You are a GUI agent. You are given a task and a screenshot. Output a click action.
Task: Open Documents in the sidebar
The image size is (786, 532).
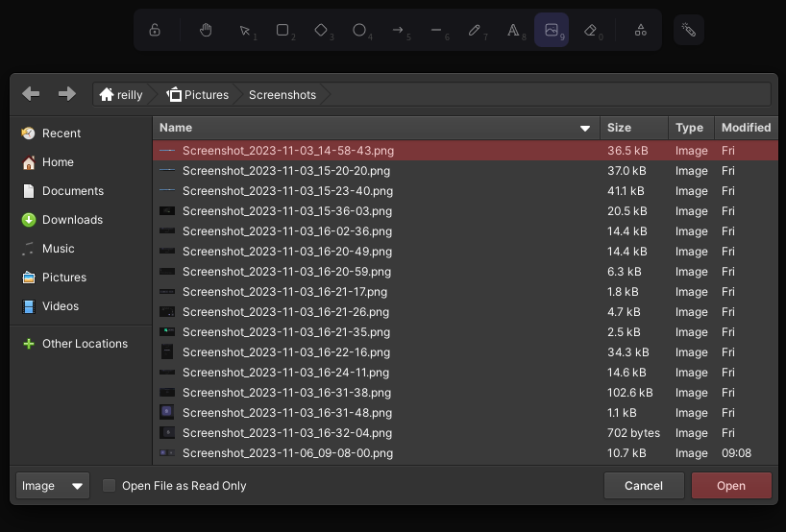[80, 191]
